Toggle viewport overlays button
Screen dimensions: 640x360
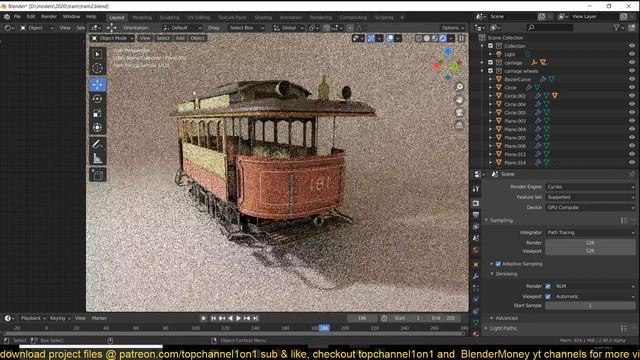pyautogui.click(x=390, y=38)
